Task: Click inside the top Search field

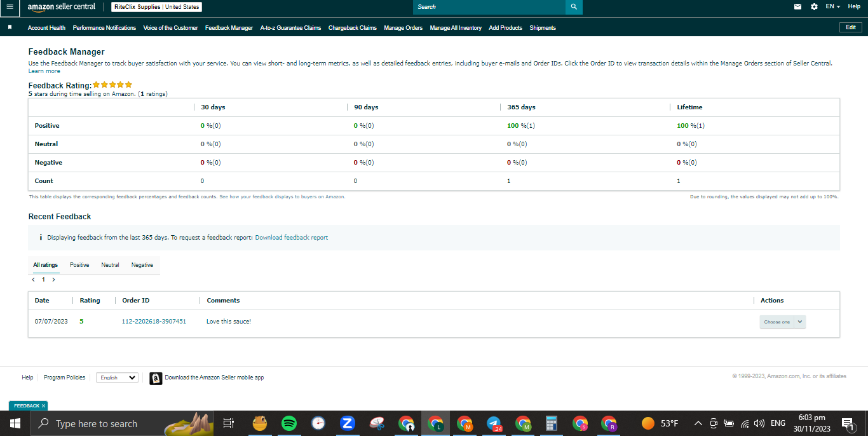Action: [489, 7]
